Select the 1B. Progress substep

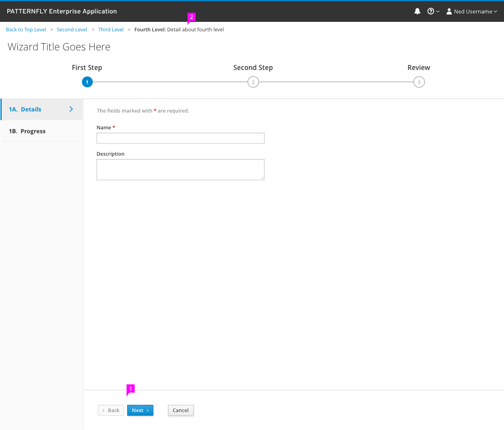tap(42, 131)
